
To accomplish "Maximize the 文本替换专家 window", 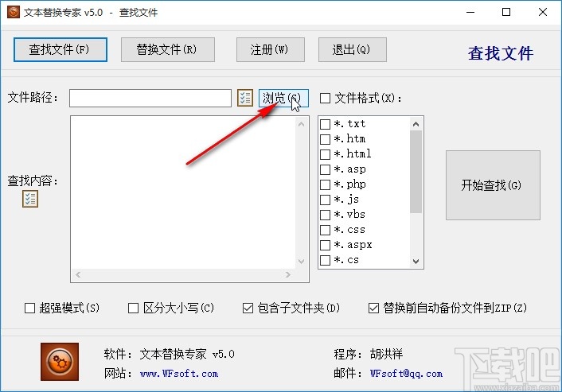I will point(506,12).
